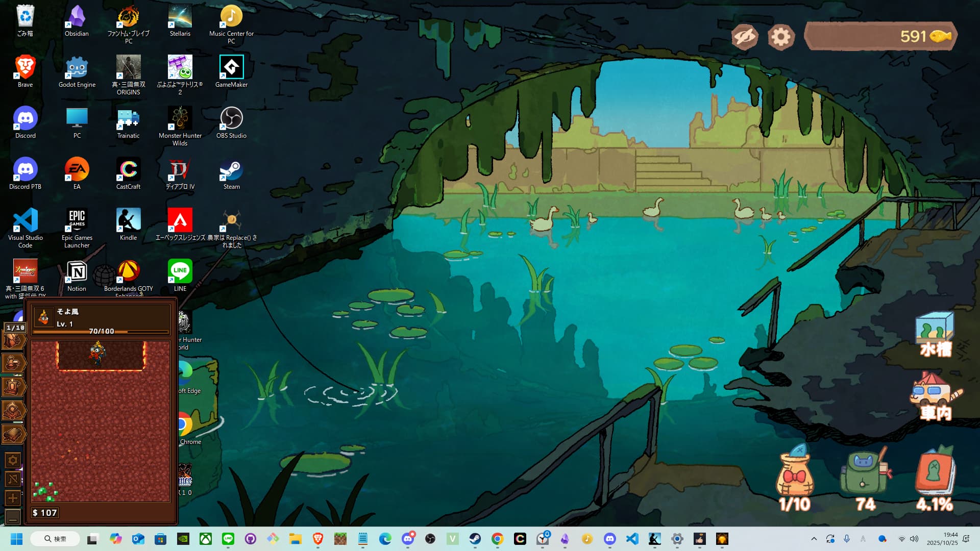The height and width of the screenshot is (551, 980).
Task: Click the 591 gold fish currency bar
Action: tap(880, 36)
